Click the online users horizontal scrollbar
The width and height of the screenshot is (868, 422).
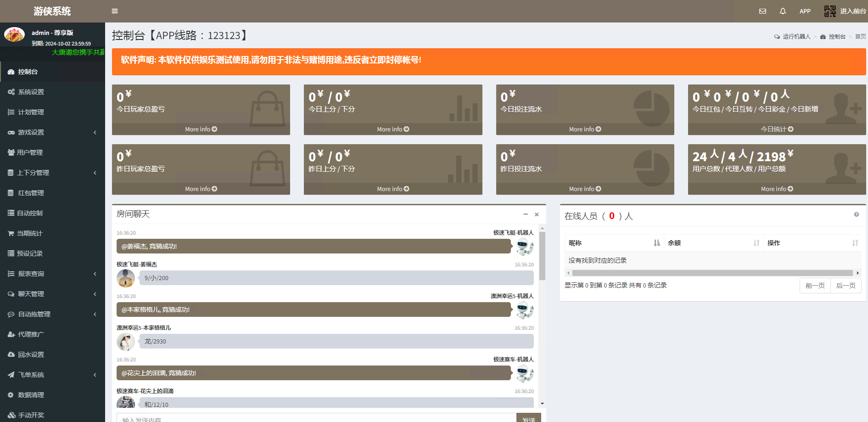coord(712,273)
